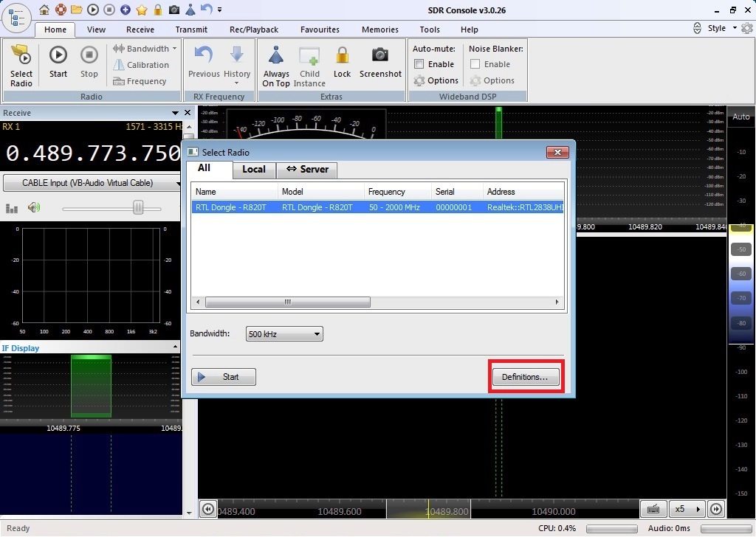Enable the Auto-mute checkbox
This screenshot has height=537, width=756.
point(419,64)
